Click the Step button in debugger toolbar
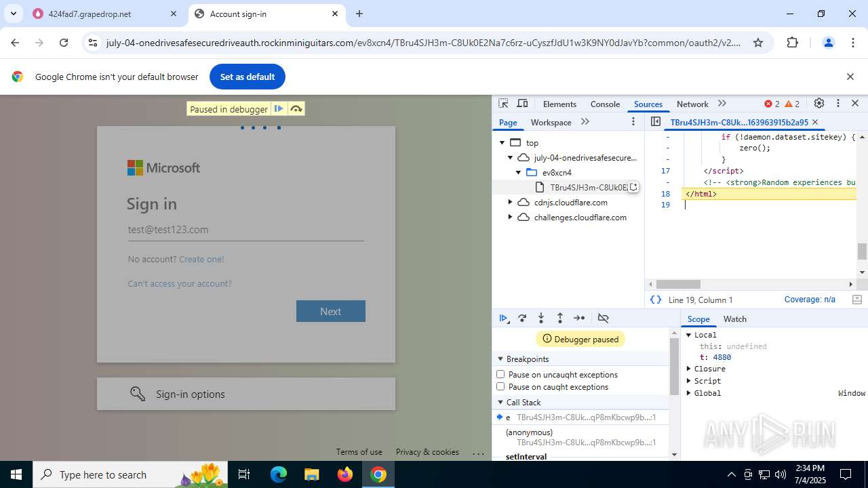868x488 pixels. tap(579, 318)
